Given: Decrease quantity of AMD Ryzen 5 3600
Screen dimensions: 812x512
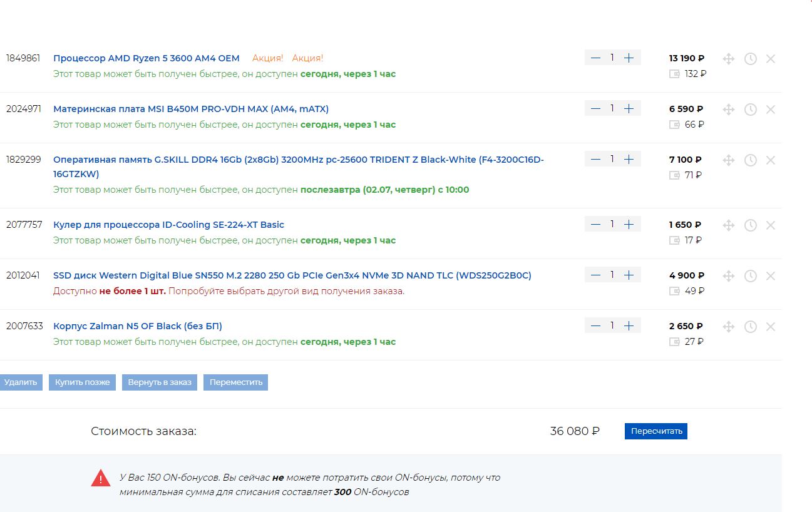Looking at the screenshot, I should [595, 58].
